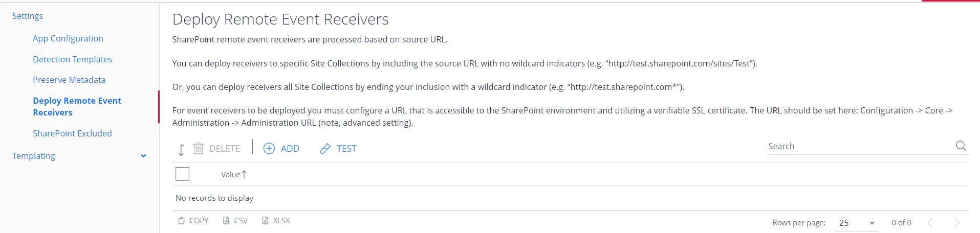The image size is (980, 233).
Task: Click the Copy clipboard icon
Action: (181, 221)
